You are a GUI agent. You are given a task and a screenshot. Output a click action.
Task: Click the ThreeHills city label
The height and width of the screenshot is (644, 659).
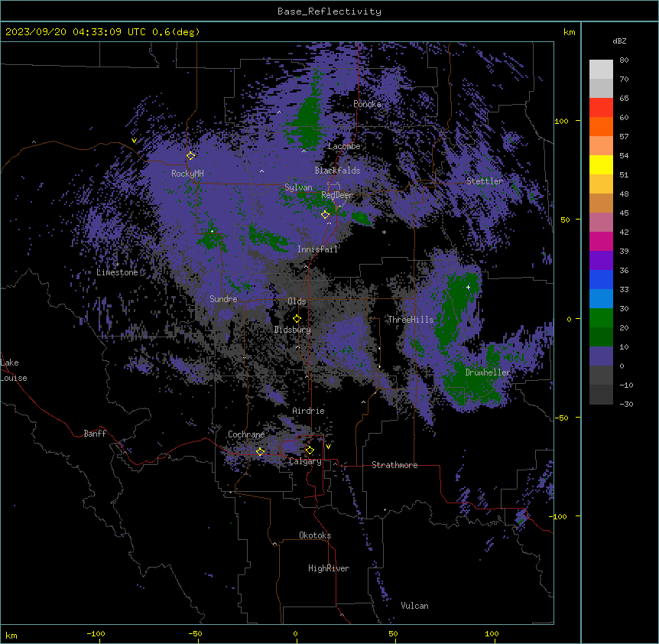point(411,320)
